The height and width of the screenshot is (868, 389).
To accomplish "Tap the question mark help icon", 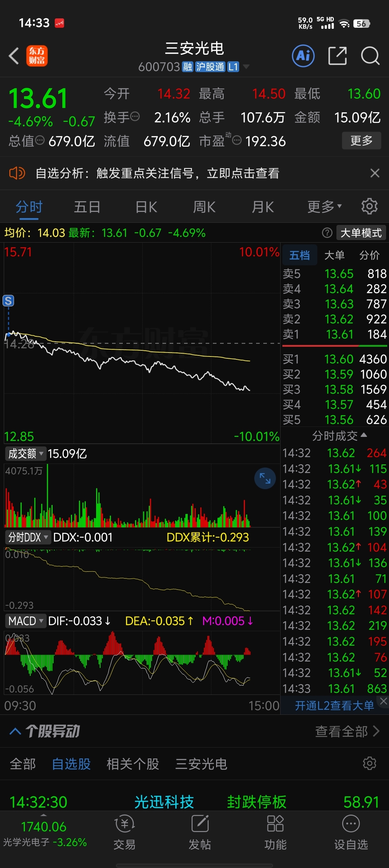I will point(327,233).
